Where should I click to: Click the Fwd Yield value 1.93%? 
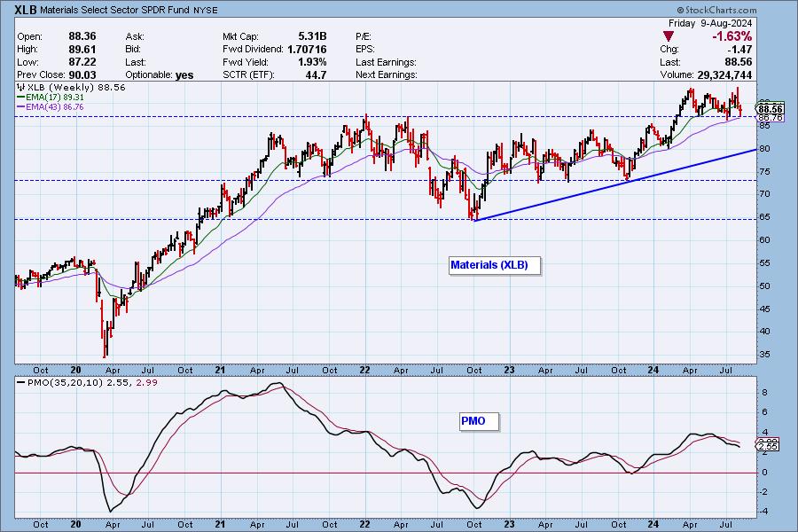312,62
